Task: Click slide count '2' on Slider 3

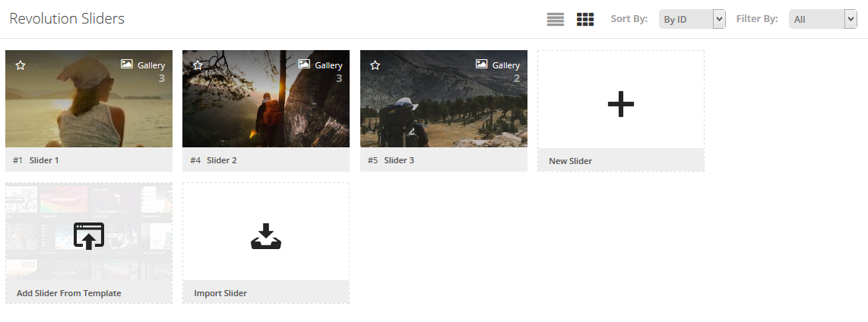Action: (517, 78)
